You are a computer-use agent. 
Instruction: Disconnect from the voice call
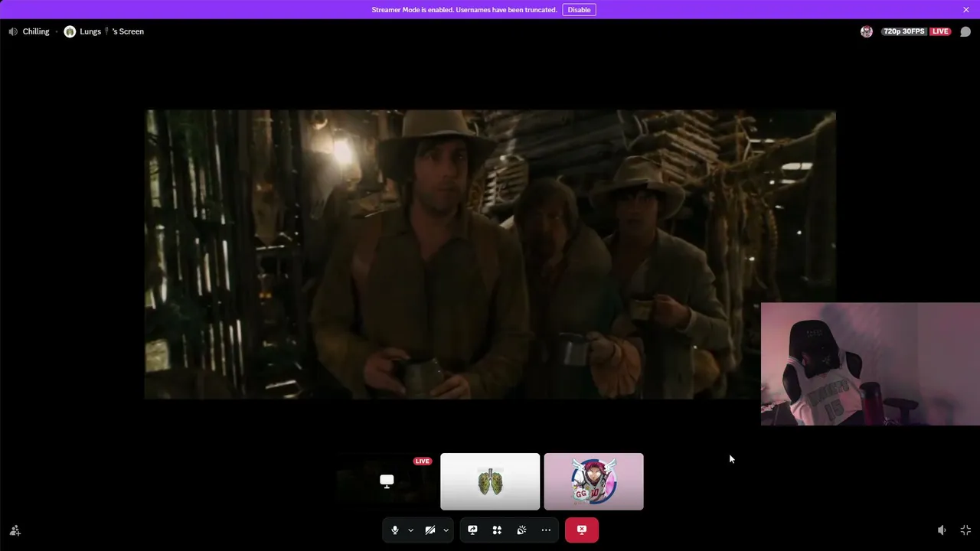[582, 530]
